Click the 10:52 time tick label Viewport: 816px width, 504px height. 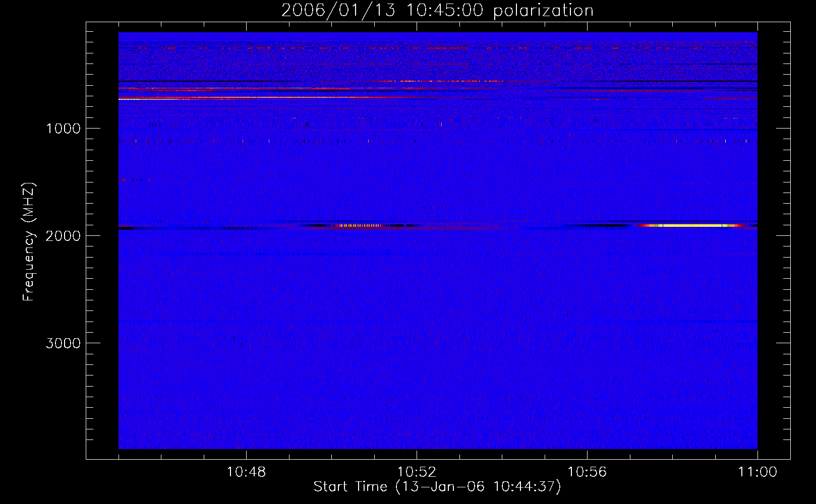click(x=417, y=472)
